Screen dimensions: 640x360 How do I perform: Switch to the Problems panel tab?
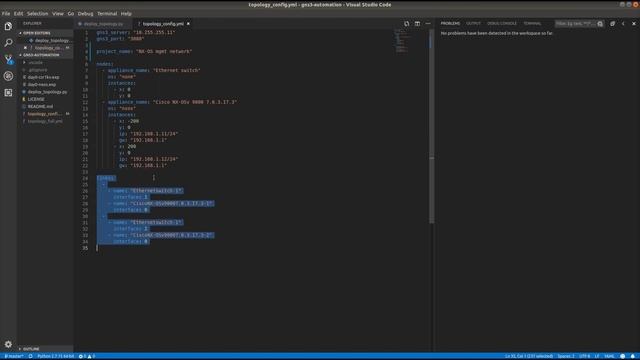tap(450, 24)
